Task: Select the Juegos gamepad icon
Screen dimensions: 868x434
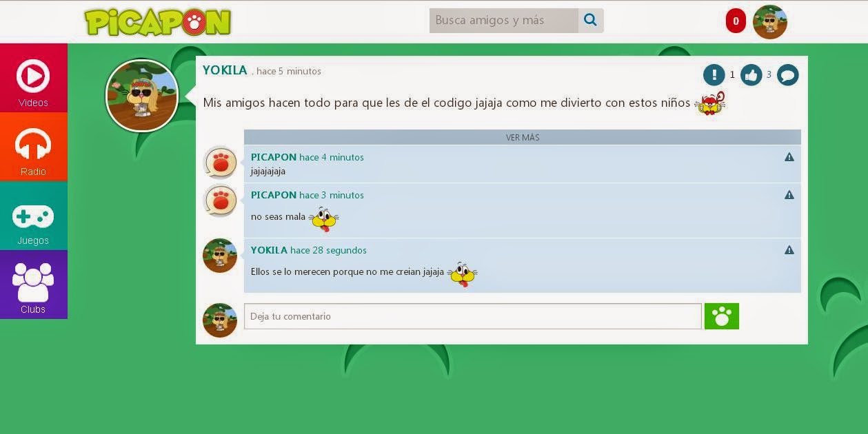Action: (x=33, y=215)
